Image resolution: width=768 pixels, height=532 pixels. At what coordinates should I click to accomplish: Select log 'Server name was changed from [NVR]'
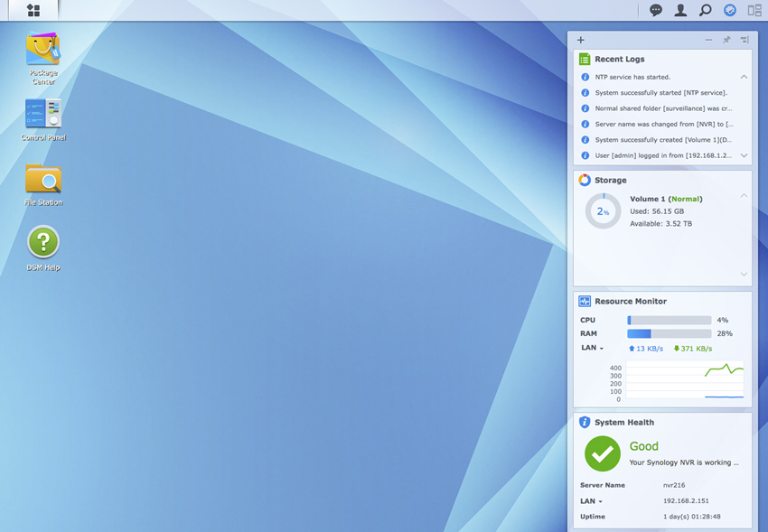664,125
